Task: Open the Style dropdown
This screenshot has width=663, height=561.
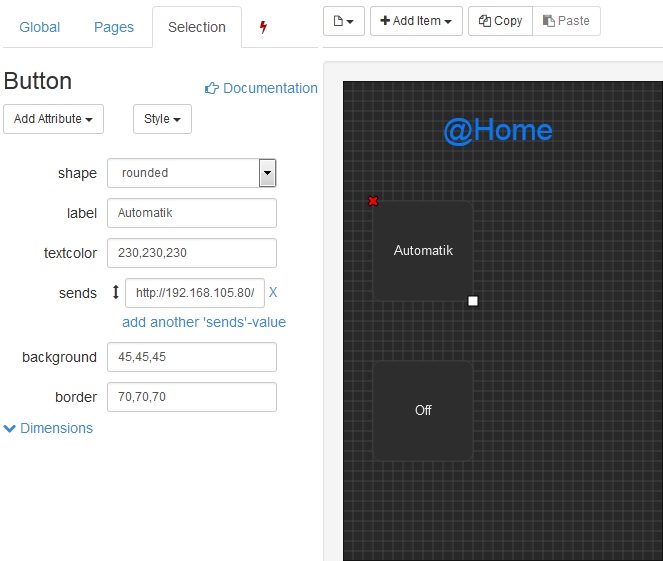Action: coord(162,119)
